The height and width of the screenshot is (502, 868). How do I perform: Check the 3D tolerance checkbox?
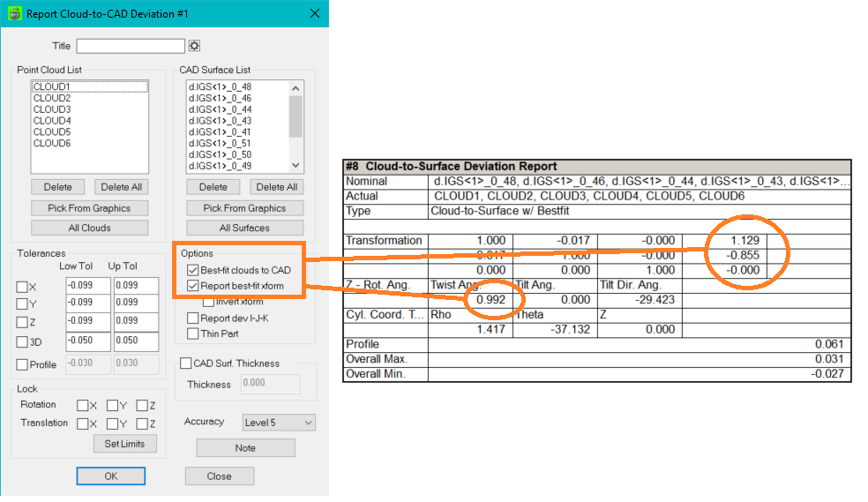[x=23, y=342]
